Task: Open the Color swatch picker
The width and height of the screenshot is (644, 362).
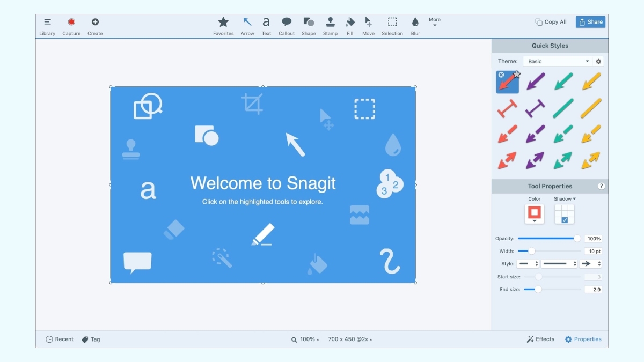Action: (535, 214)
